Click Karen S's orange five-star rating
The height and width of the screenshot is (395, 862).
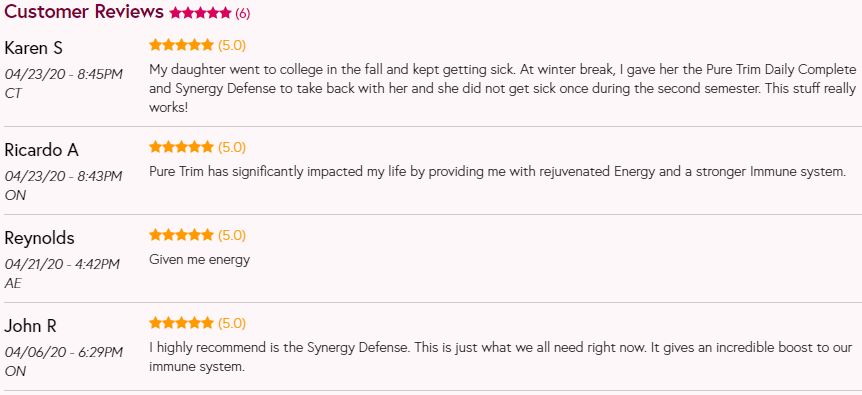[181, 44]
